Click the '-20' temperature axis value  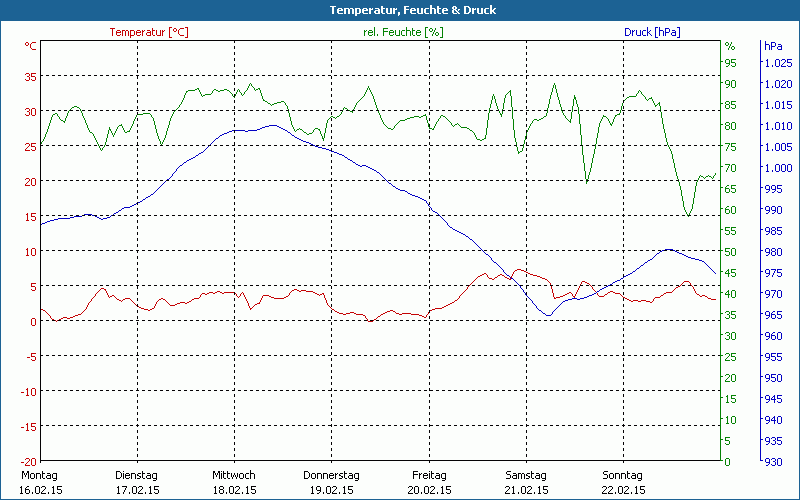click(29, 462)
